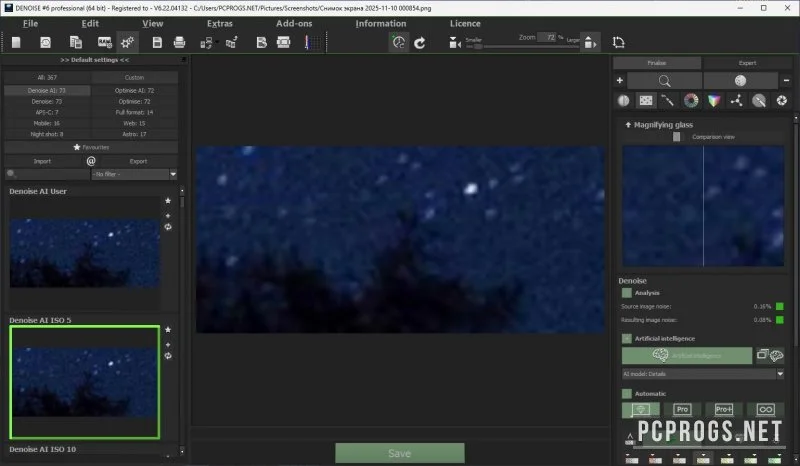Image resolution: width=800 pixels, height=466 pixels.
Task: Open the gears settings toolbar icon
Action: (x=127, y=42)
